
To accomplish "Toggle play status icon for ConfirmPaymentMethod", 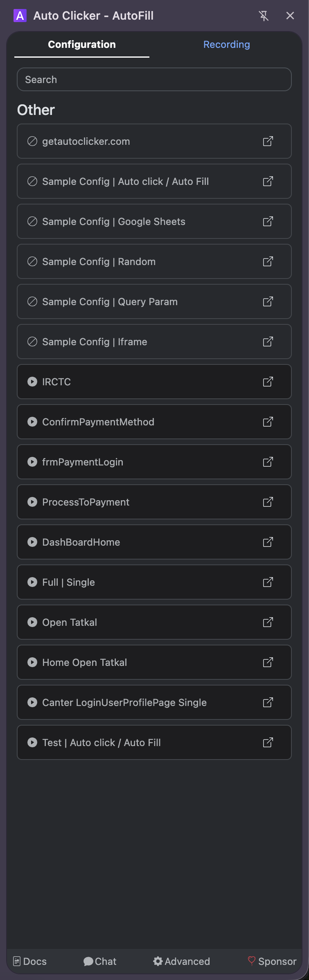I will [32, 422].
